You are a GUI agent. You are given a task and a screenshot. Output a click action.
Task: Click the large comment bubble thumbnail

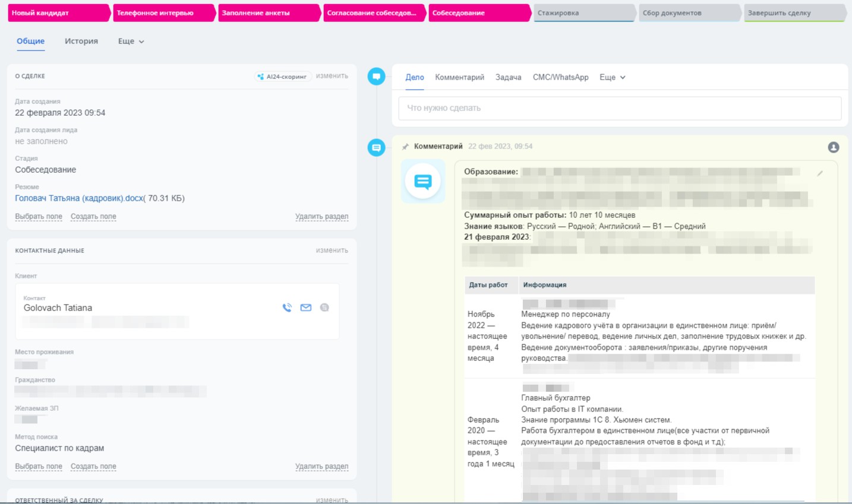[423, 181]
